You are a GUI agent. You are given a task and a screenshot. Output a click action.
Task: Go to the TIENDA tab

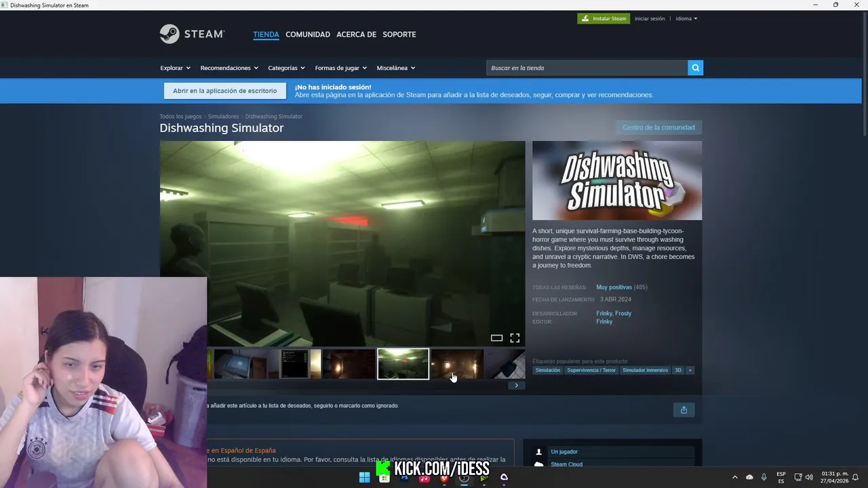click(x=266, y=35)
